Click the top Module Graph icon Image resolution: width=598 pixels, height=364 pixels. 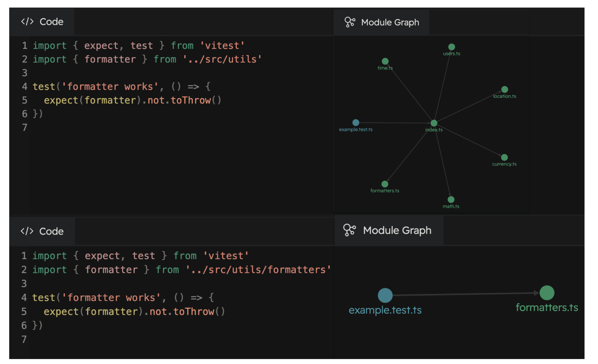pyautogui.click(x=350, y=22)
